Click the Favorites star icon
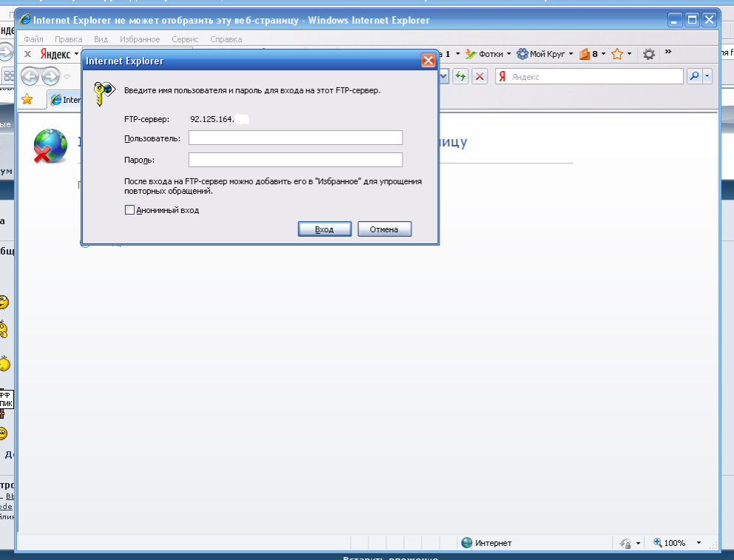 27,99
